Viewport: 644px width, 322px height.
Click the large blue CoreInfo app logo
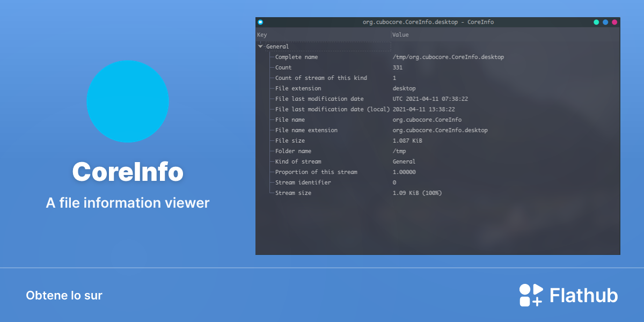coord(128,101)
